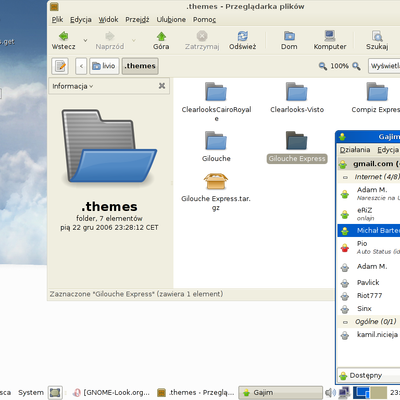This screenshot has width=400, height=400.
Task: Click the status bar selection text
Action: point(136,294)
